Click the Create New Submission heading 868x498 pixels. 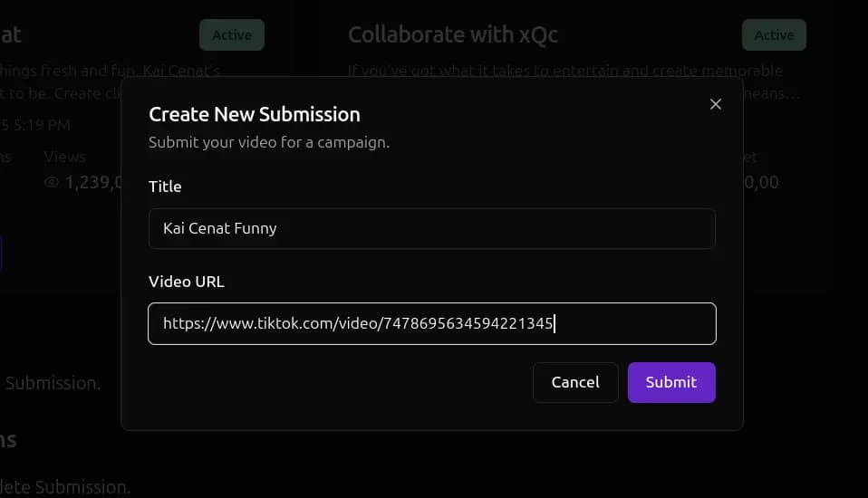[x=254, y=114]
